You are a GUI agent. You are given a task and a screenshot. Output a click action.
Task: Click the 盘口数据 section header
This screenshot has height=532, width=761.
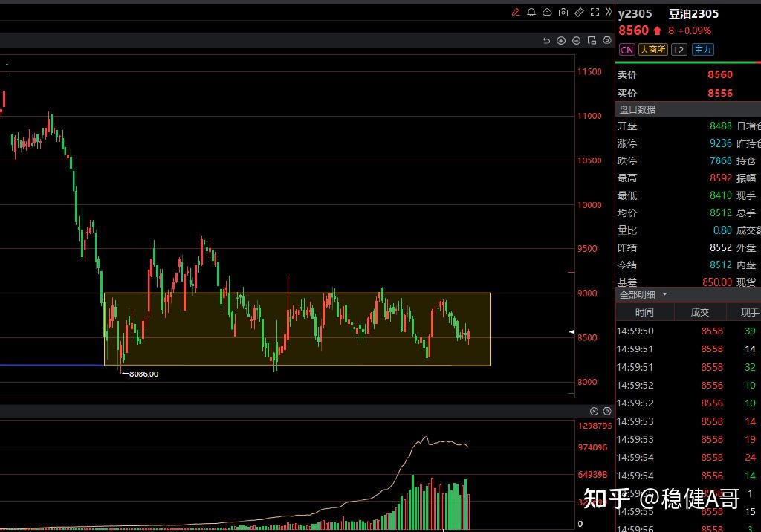(638, 109)
